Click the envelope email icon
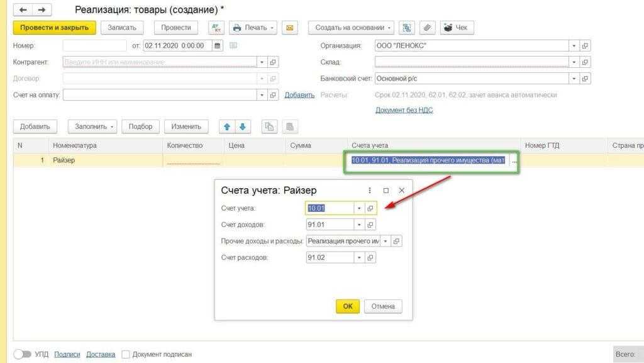The height and width of the screenshot is (363, 644). pos(289,28)
